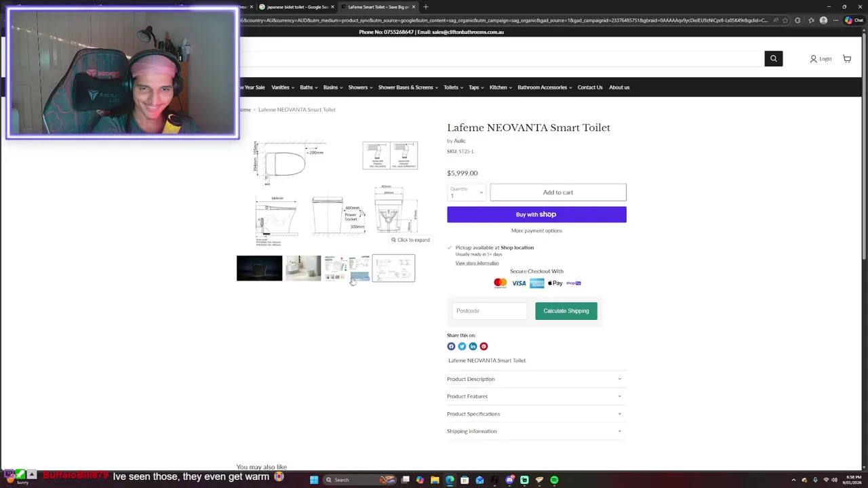Screen dimensions: 868x488
Task: Expand the Shipping Information section
Action: 536,431
